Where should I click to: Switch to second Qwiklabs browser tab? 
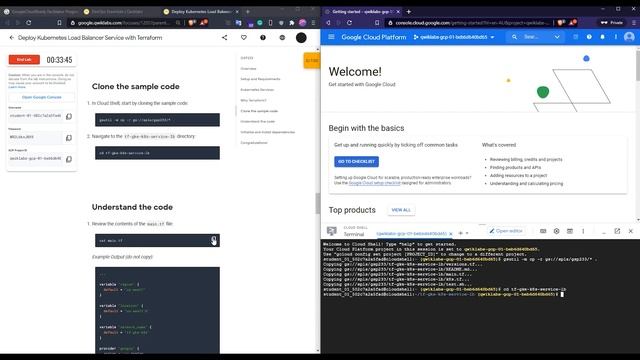118,11
